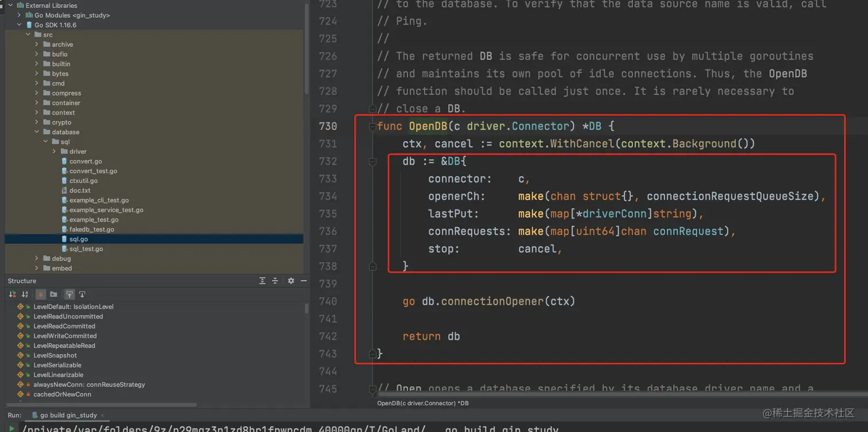The image size is (868, 432).
Task: Click the Go SDK 1.16.6 icon
Action: (29, 25)
